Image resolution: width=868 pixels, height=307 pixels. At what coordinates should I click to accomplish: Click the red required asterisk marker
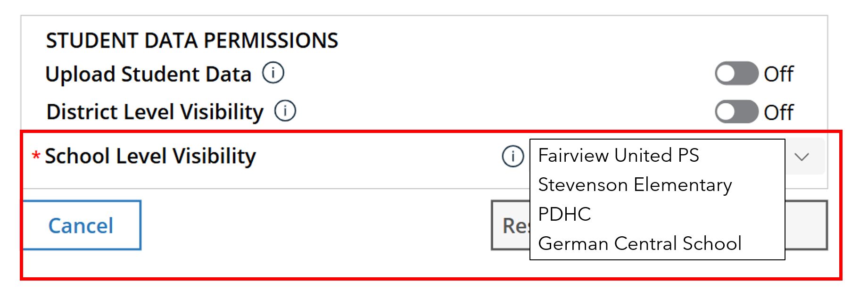coord(36,155)
